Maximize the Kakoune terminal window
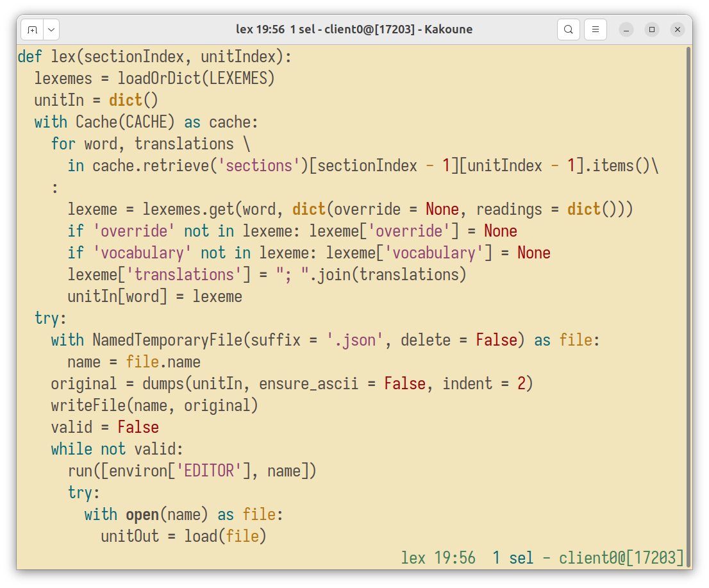Viewport: 709px width, 588px height. coord(652,30)
